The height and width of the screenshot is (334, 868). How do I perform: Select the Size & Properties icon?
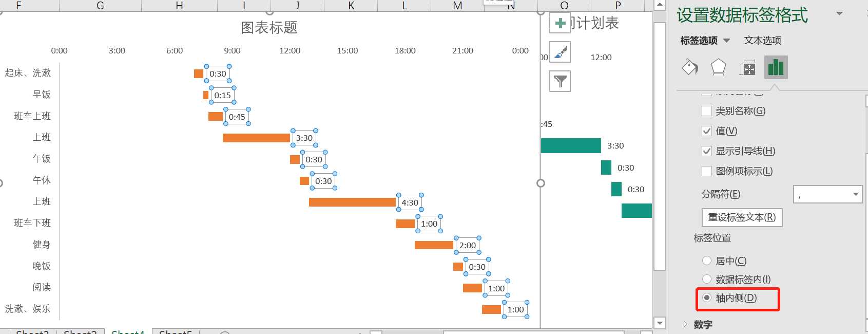point(747,67)
